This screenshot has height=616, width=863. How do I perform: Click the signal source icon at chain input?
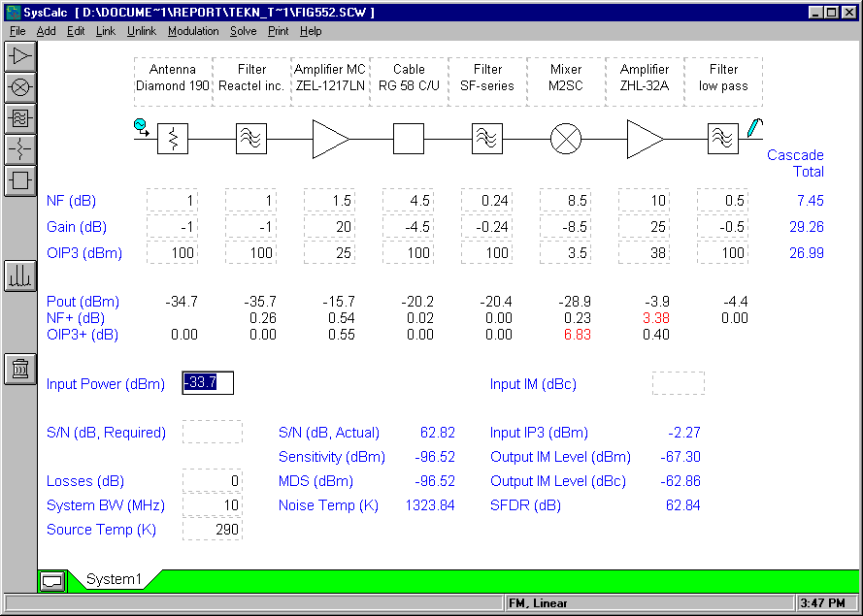point(140,125)
